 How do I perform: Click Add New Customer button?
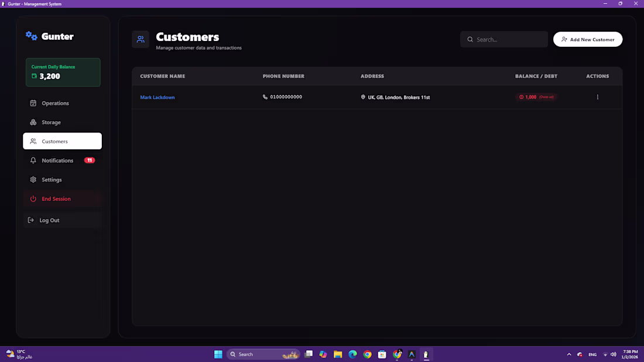click(x=588, y=39)
